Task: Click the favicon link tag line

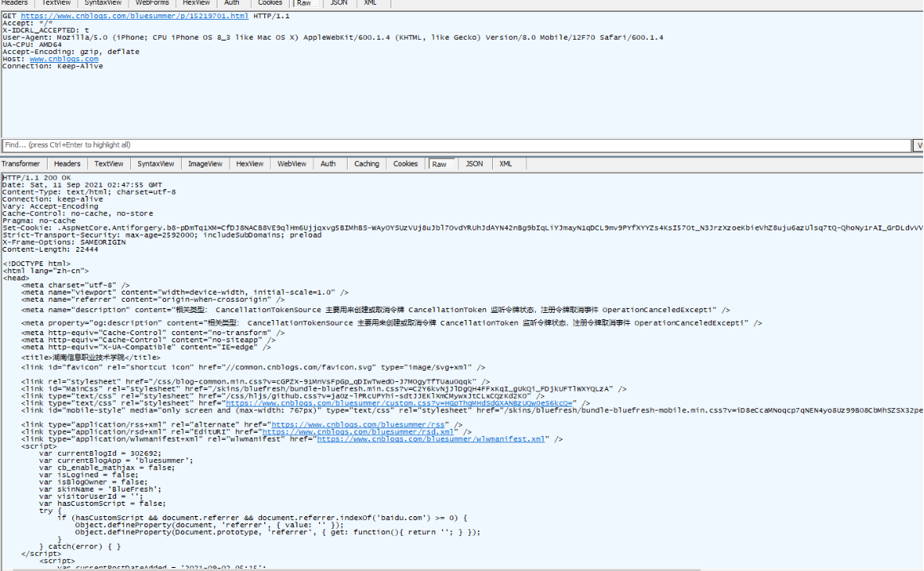Action: click(x=253, y=367)
